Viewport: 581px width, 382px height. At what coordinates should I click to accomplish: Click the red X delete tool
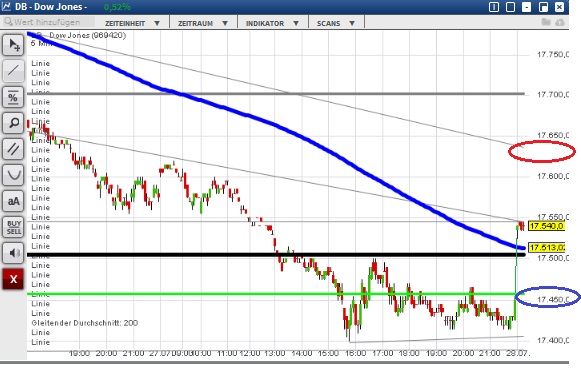13,279
